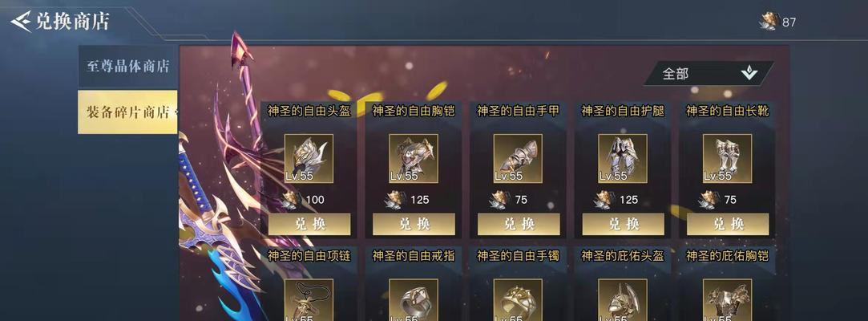Click 兑换 under 神圣的自由手甲

(x=519, y=224)
